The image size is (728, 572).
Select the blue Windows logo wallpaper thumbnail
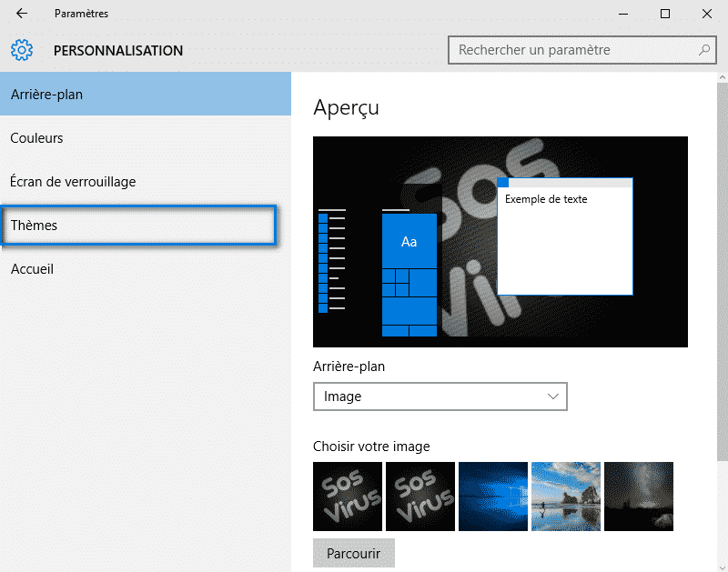pos(493,497)
